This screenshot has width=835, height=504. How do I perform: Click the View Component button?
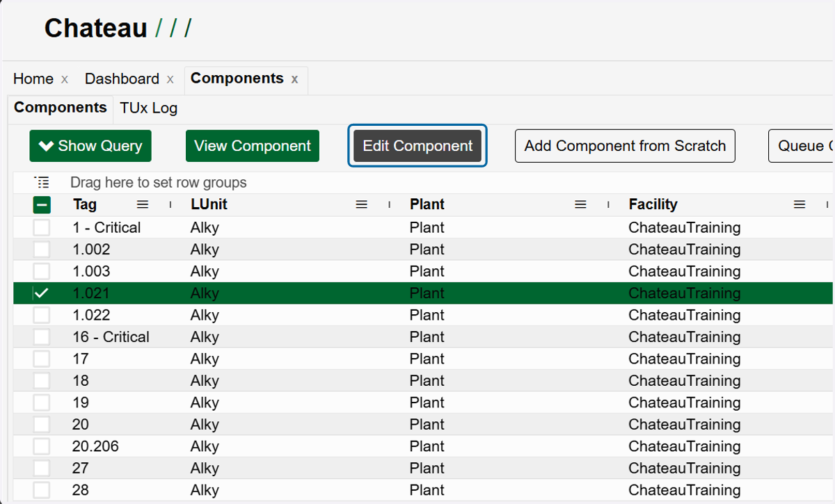pos(253,146)
